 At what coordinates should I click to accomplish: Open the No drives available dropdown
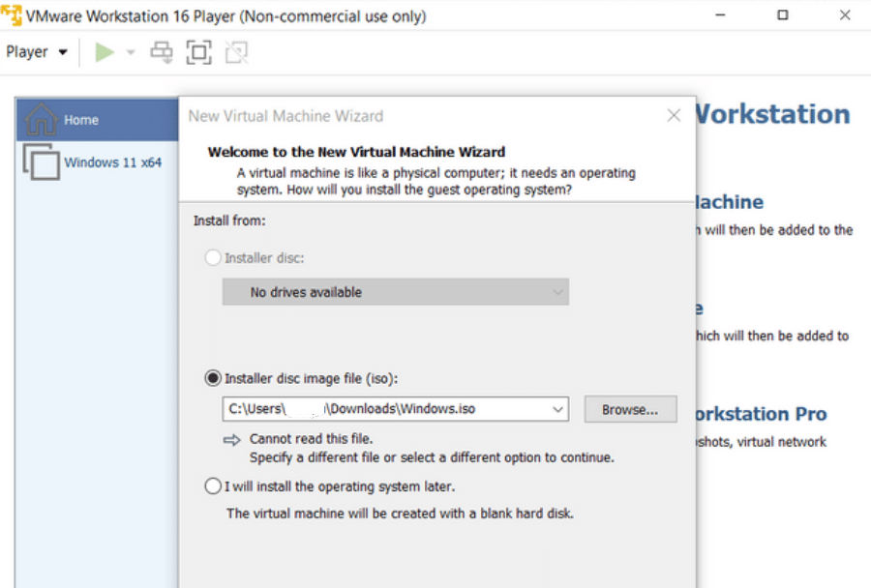point(395,292)
